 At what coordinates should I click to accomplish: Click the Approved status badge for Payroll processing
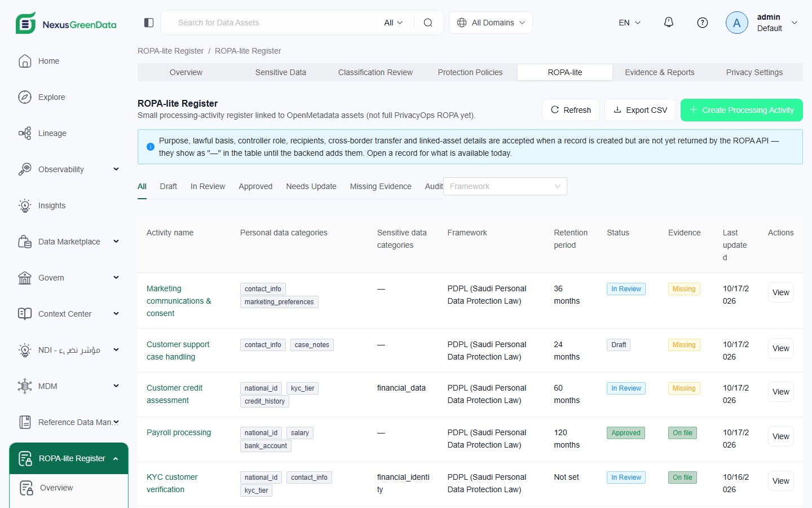click(626, 433)
